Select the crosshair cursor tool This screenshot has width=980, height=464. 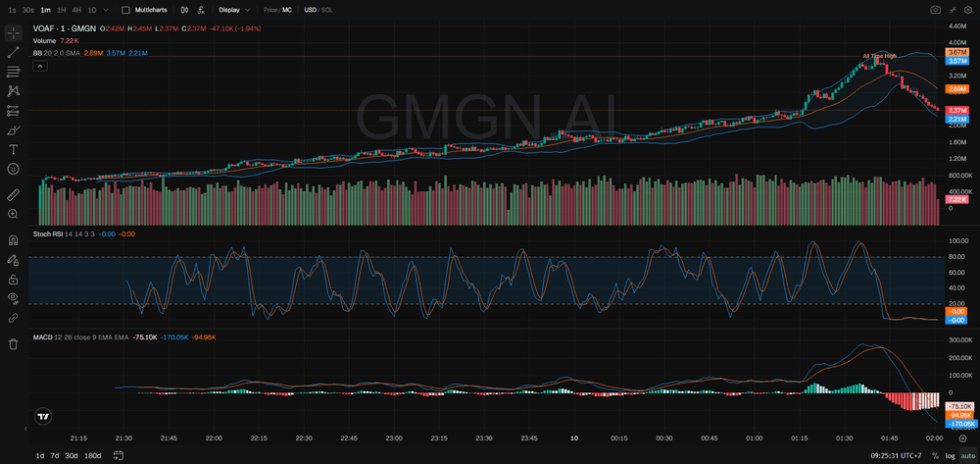click(13, 32)
